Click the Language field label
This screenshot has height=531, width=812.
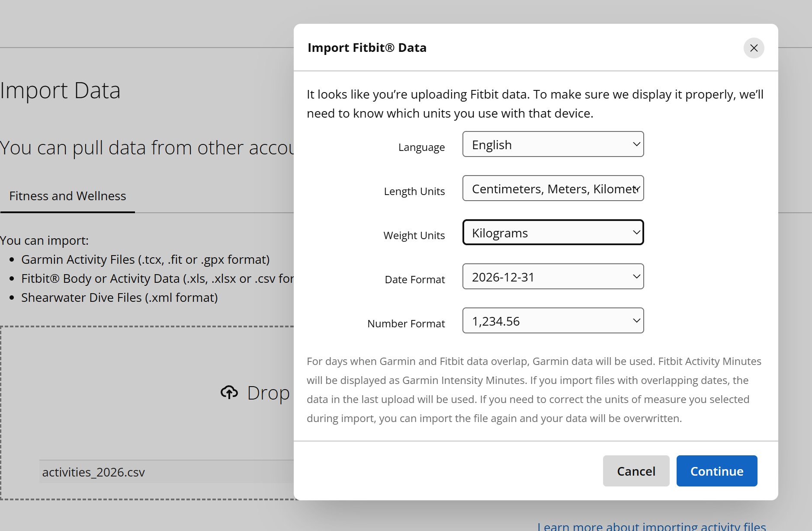421,147
